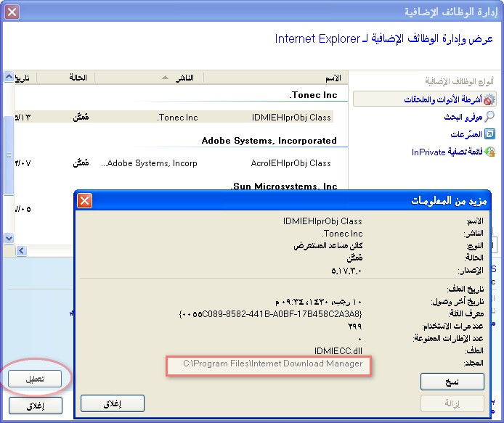Select AcroIEHlprObj Class row in list
This screenshot has width=504, height=423.
174,163
